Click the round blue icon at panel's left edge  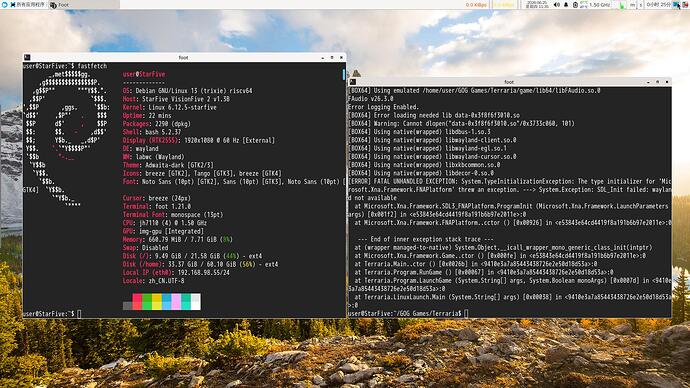coord(4,5)
